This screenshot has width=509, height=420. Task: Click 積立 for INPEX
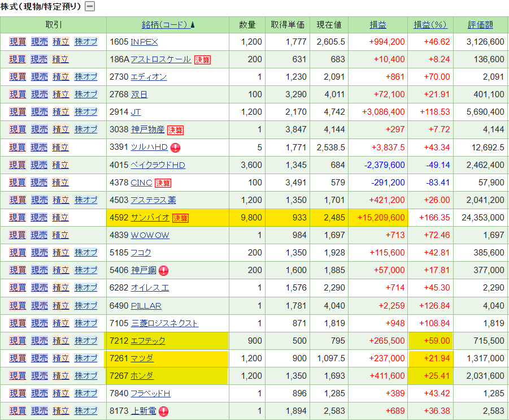[x=60, y=42]
